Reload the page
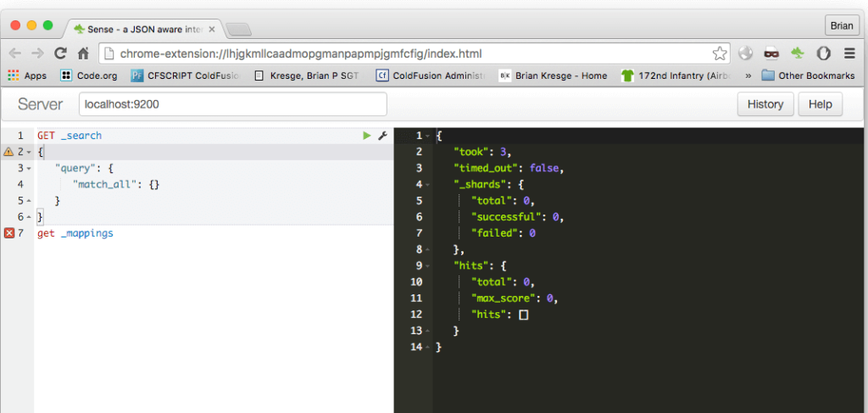 click(60, 53)
